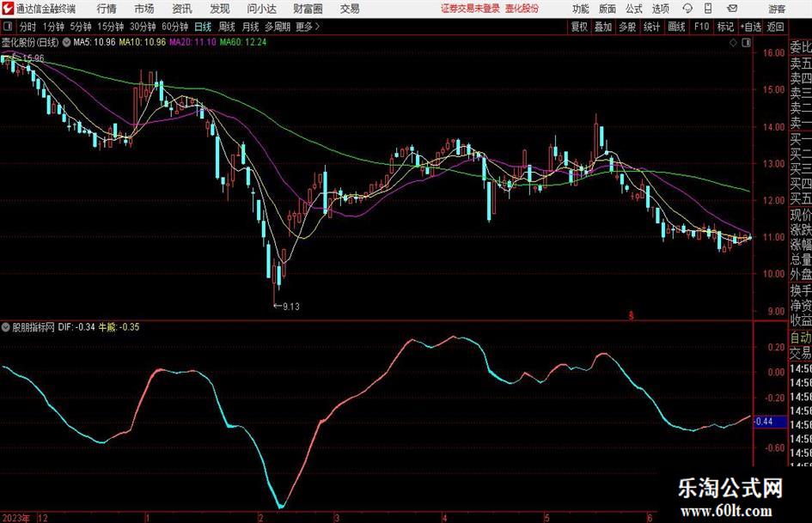The height and width of the screenshot is (523, 812).
Task: Click the 多股 toolbar button
Action: tap(627, 27)
